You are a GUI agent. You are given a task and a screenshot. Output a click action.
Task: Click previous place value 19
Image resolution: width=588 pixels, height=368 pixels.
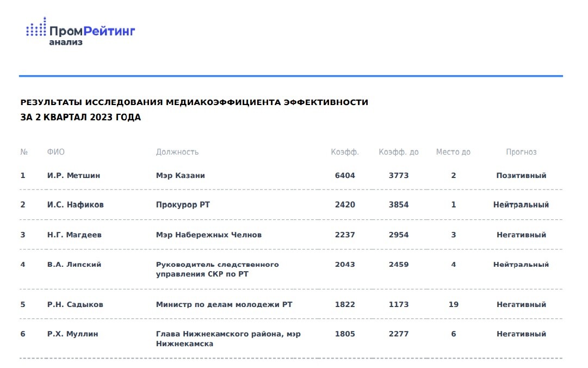[x=454, y=304]
